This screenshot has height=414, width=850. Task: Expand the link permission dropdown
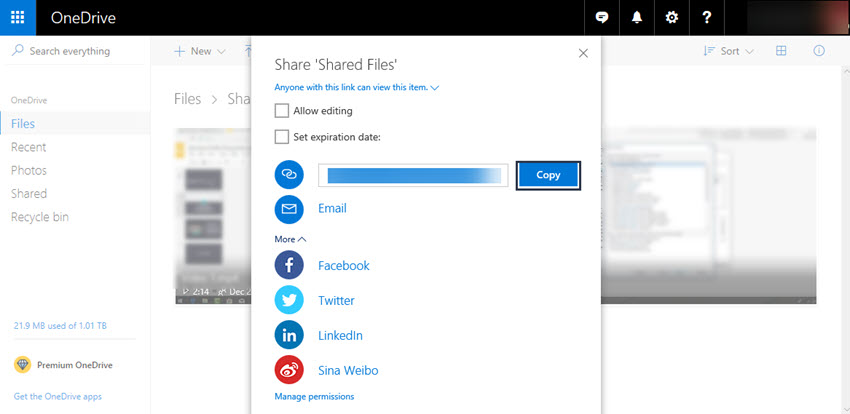[x=356, y=87]
